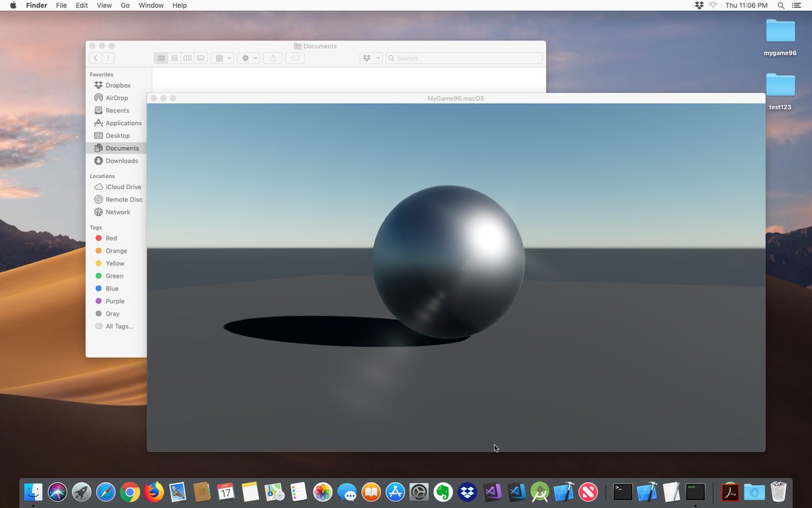Open Launchpad from the Dock
Screen dimensions: 812x508
(82, 492)
